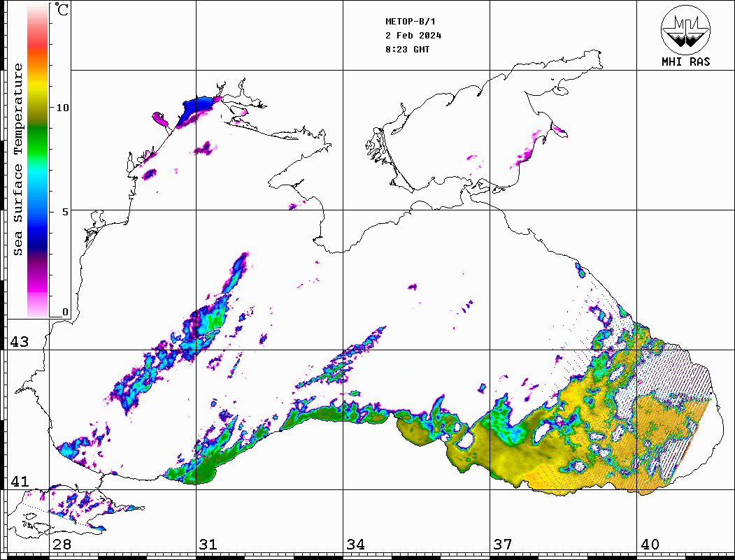
Task: Click the 8:23 GMT timestamp
Action: point(407,50)
